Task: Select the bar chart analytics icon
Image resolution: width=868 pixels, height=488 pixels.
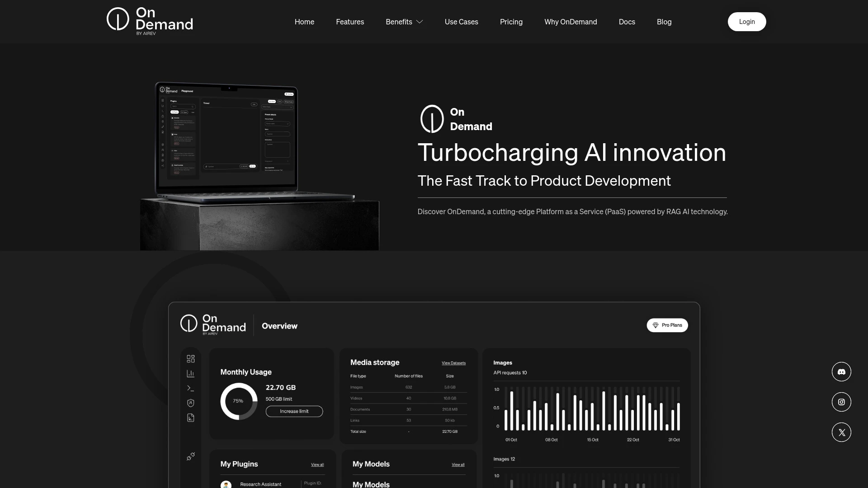Action: pyautogui.click(x=190, y=373)
